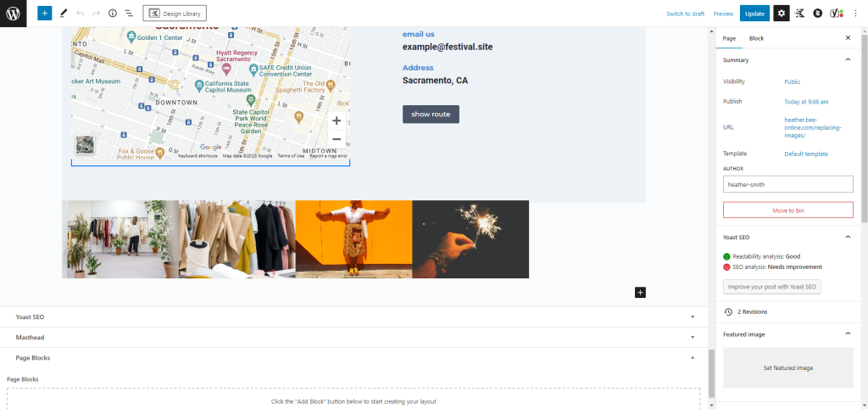Image resolution: width=868 pixels, height=409 pixels.
Task: Click the Move to bin button
Action: (x=787, y=210)
